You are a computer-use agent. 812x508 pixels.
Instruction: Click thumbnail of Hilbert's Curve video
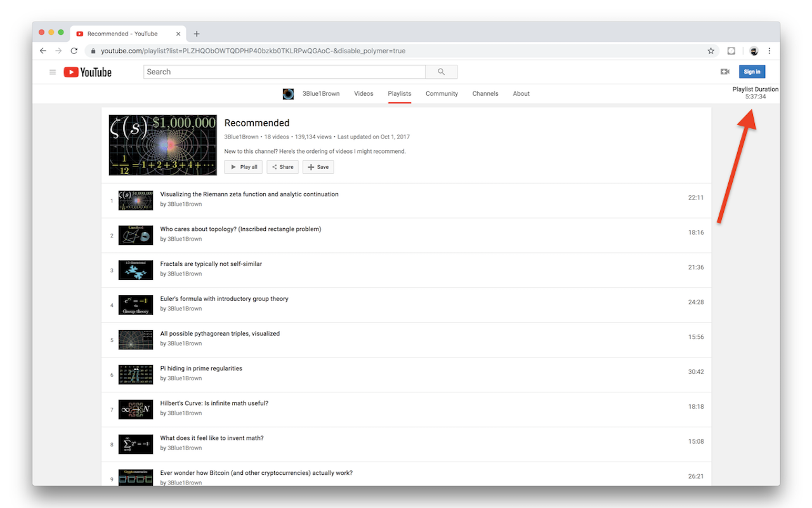point(136,410)
